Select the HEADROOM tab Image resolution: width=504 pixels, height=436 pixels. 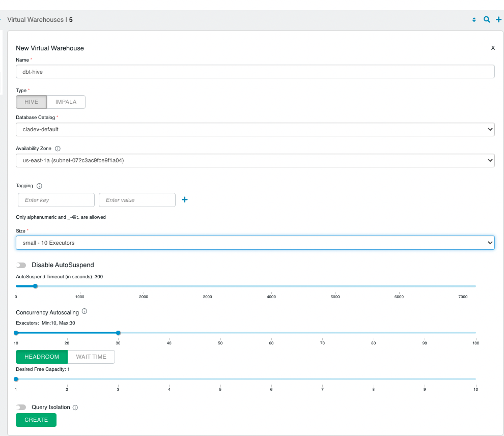[41, 357]
